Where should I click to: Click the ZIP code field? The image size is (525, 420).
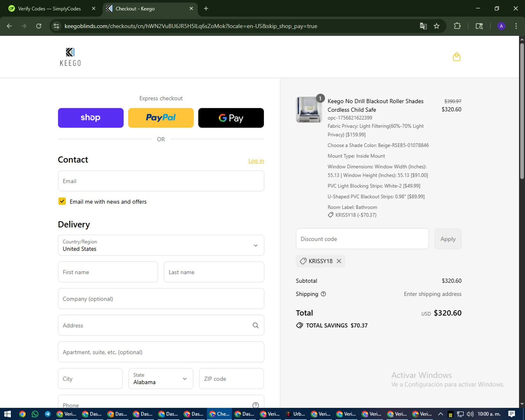(231, 379)
